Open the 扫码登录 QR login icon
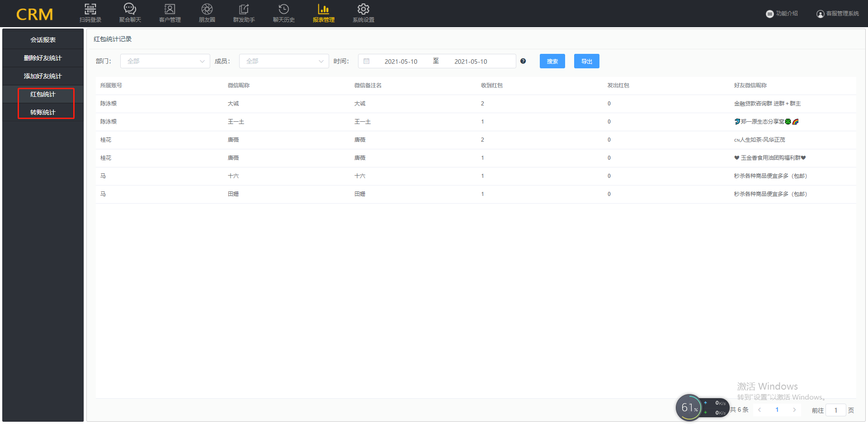 coord(90,9)
